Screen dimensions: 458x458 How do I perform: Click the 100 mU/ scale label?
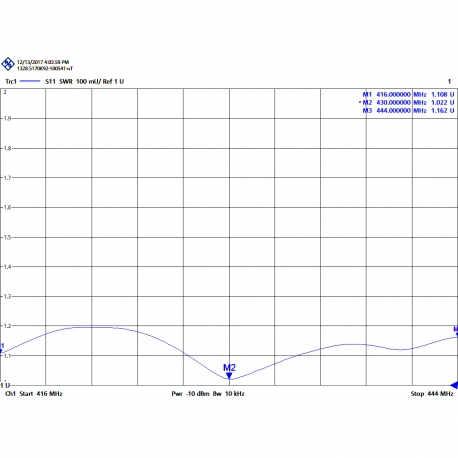(x=88, y=81)
